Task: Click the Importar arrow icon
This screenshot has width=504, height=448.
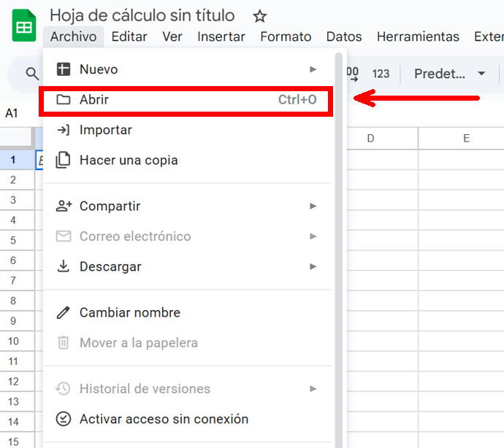Action: (x=64, y=130)
